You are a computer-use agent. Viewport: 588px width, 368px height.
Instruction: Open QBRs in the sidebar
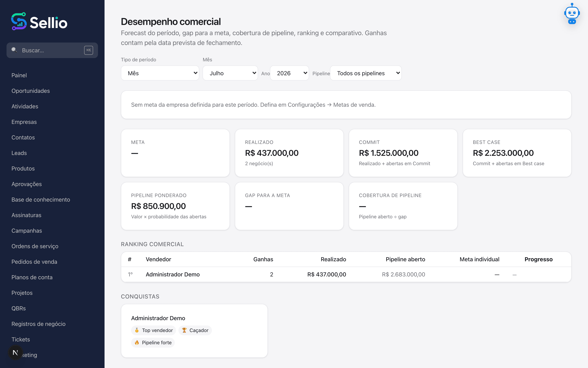(18, 308)
